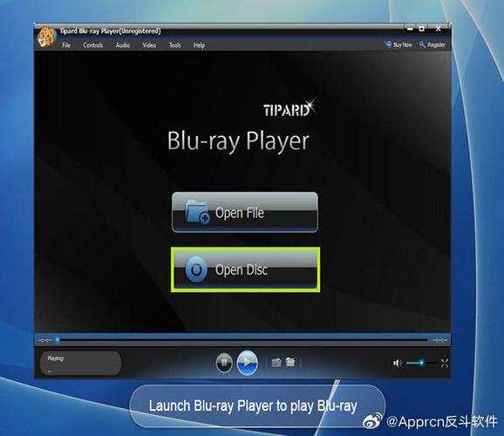Open the File menu

coord(66,45)
